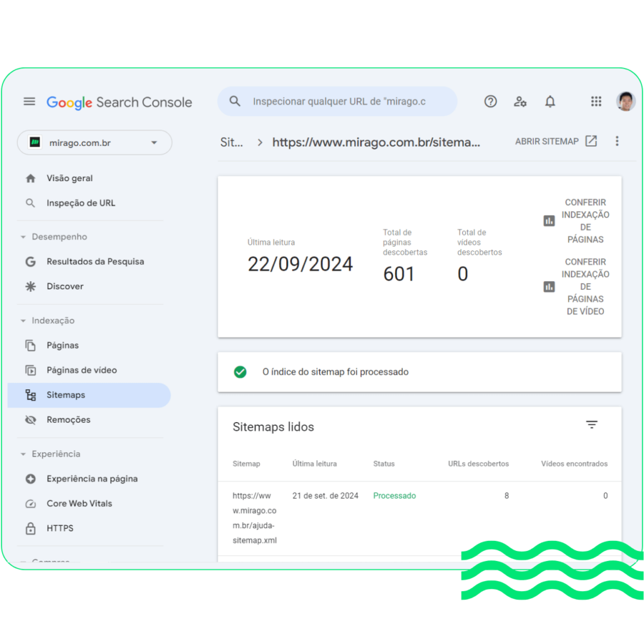Viewport: 644px width, 644px height.
Task: Click the sitemap URL heading
Action: pyautogui.click(x=376, y=142)
